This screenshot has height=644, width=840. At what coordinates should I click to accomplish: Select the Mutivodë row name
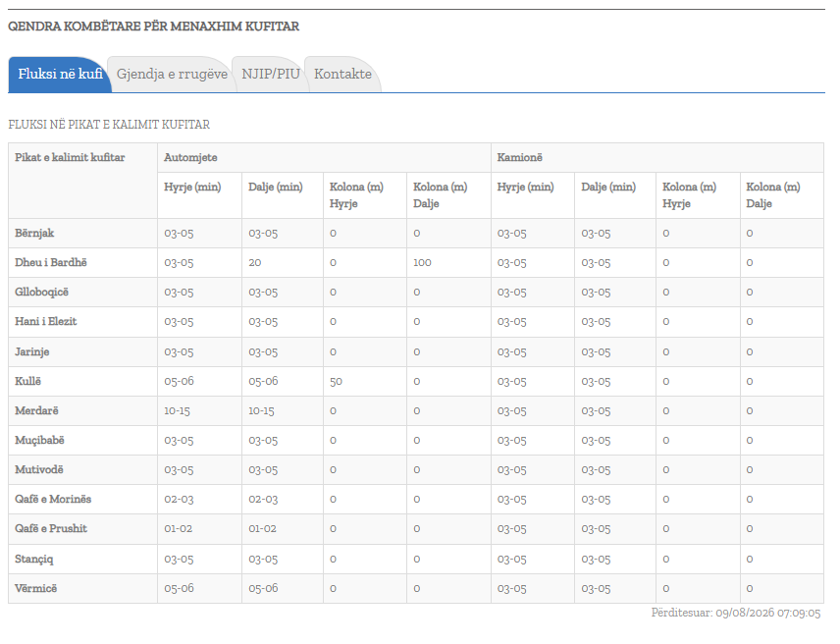coord(39,470)
